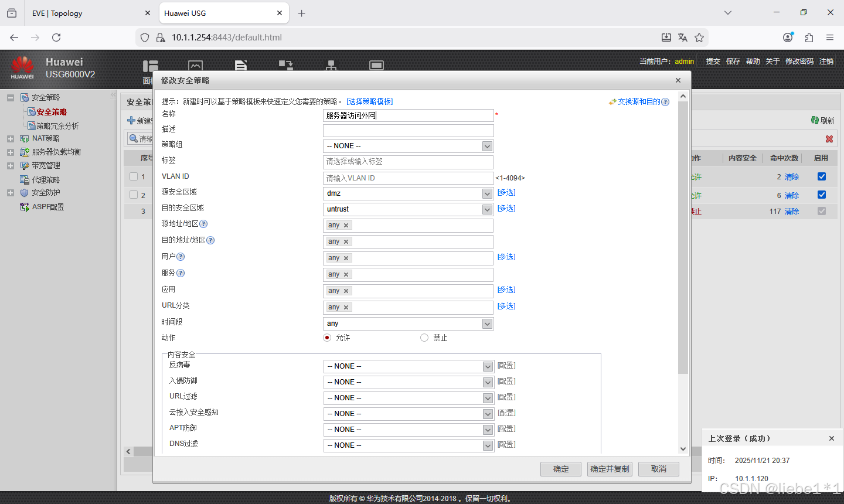The width and height of the screenshot is (844, 504).
Task: Tick checkbox for policy row 2
Action: (x=134, y=195)
